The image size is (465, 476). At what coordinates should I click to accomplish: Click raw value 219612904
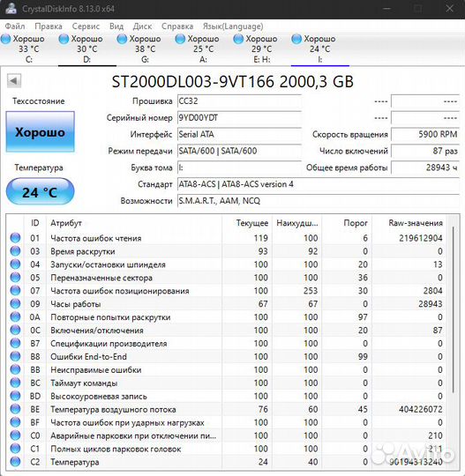(420, 238)
